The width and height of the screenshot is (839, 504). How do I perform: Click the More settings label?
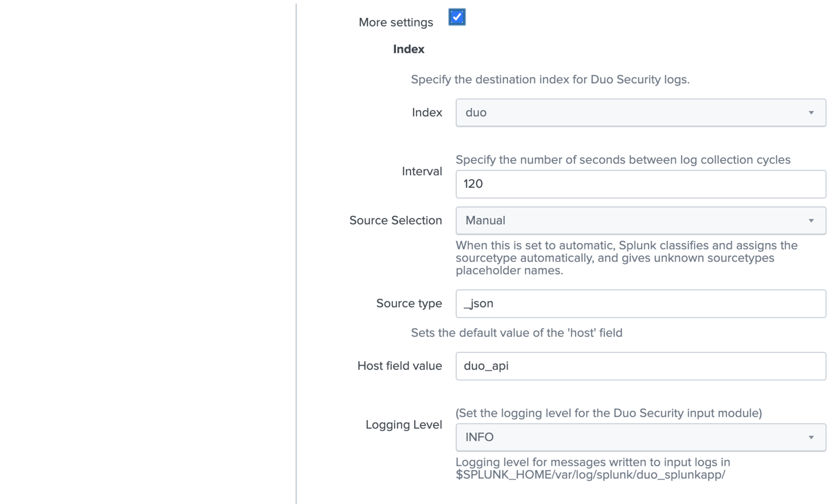point(396,22)
